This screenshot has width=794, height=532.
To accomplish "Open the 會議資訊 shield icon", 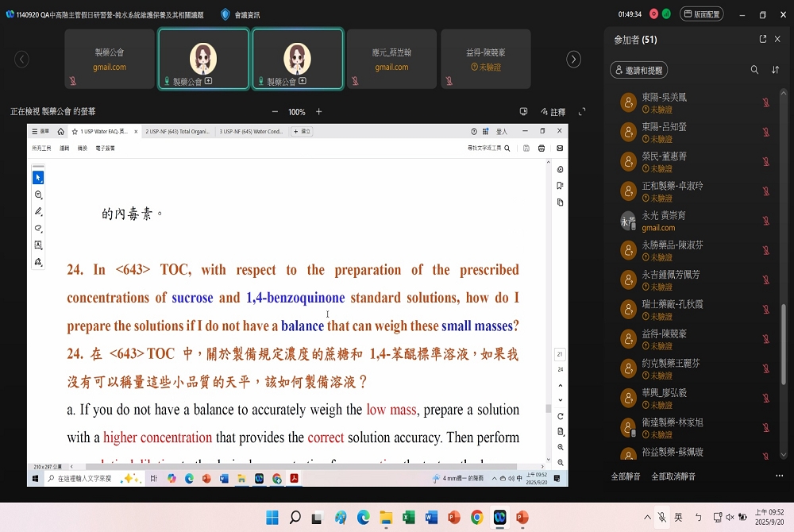I will click(x=225, y=14).
